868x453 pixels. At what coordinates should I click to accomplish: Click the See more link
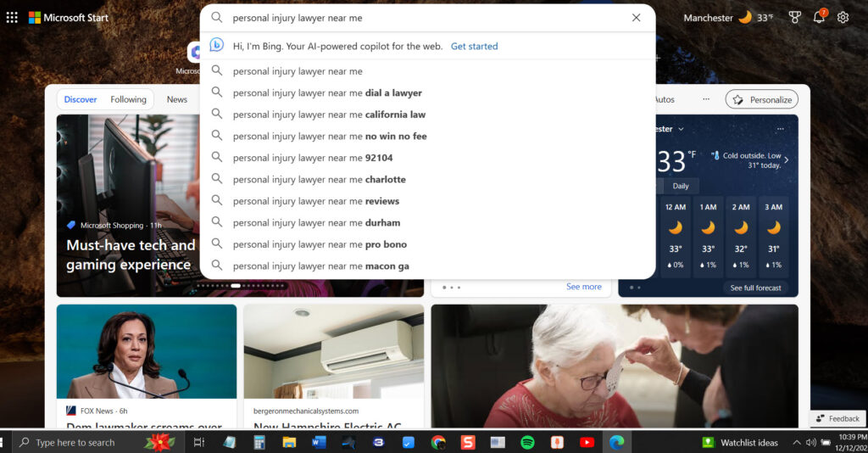pyautogui.click(x=583, y=287)
